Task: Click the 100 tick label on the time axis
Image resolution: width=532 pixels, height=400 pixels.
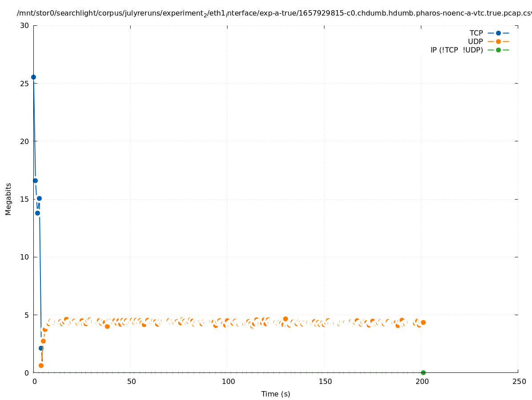Action: [x=228, y=382]
